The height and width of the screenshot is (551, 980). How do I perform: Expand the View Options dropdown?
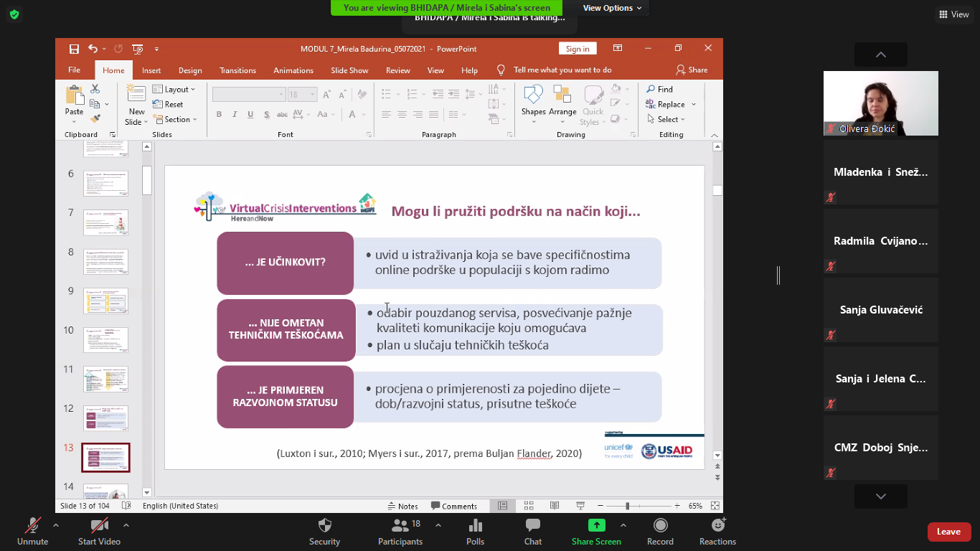(x=612, y=8)
